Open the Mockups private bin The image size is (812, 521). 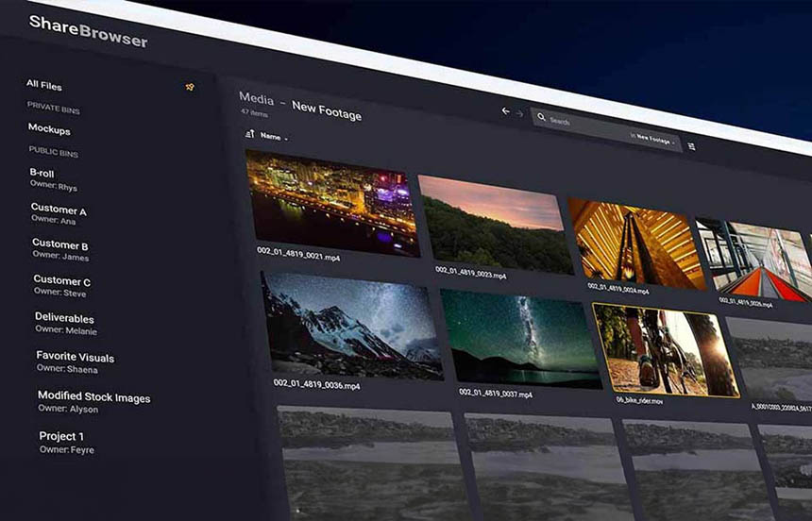coord(49,129)
